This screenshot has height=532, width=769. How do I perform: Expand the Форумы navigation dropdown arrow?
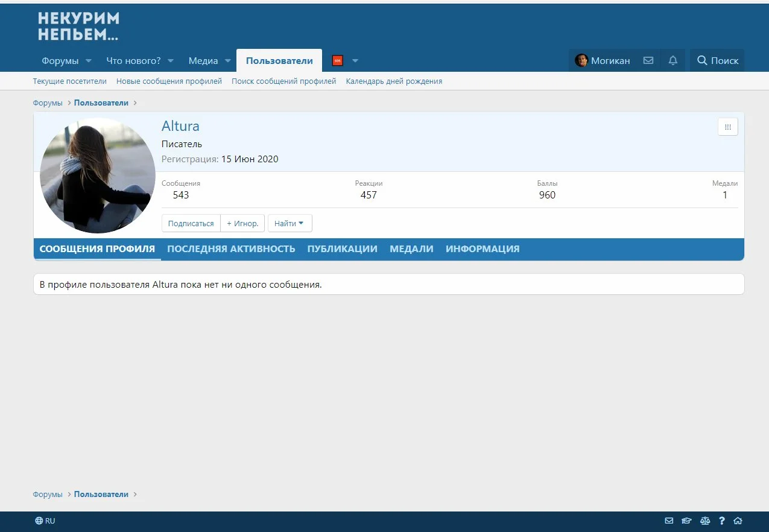pyautogui.click(x=88, y=61)
